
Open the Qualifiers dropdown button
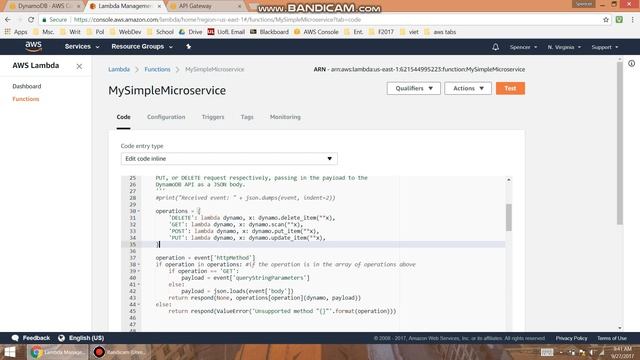pos(413,88)
